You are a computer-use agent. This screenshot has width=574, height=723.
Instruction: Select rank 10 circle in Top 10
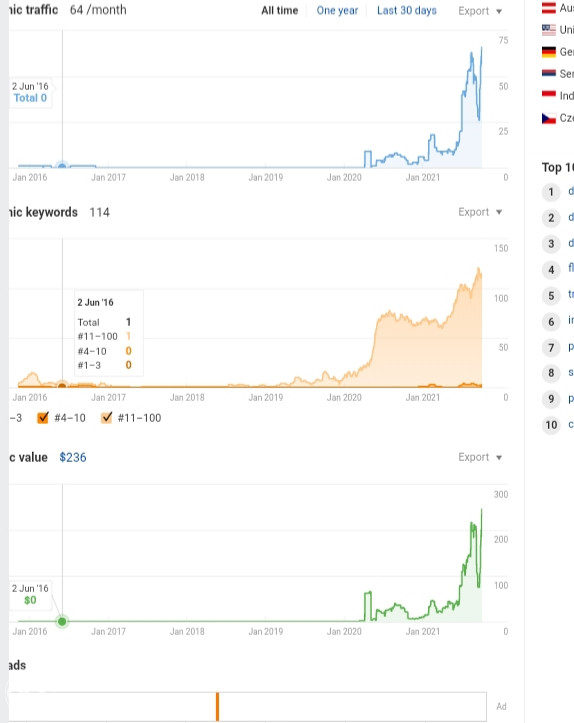tap(551, 425)
